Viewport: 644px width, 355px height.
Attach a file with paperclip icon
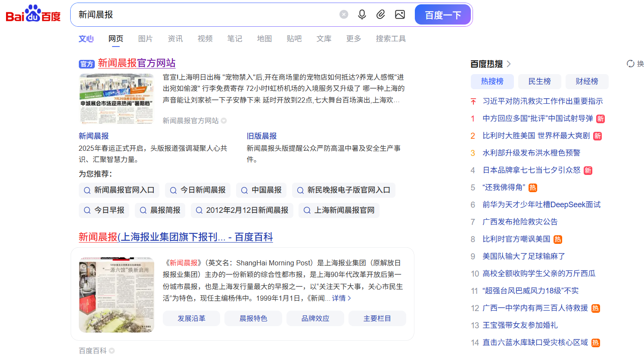tap(381, 15)
